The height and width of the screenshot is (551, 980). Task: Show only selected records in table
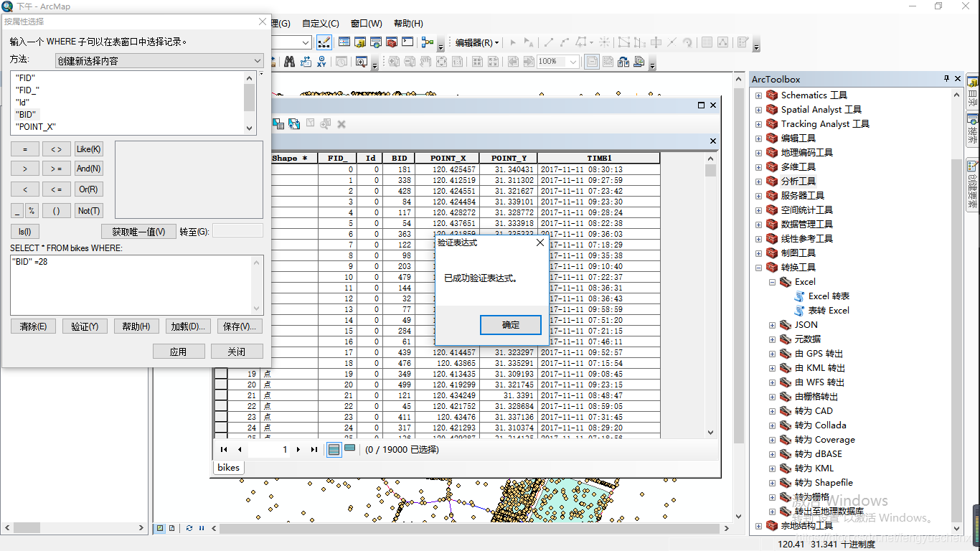pyautogui.click(x=349, y=449)
